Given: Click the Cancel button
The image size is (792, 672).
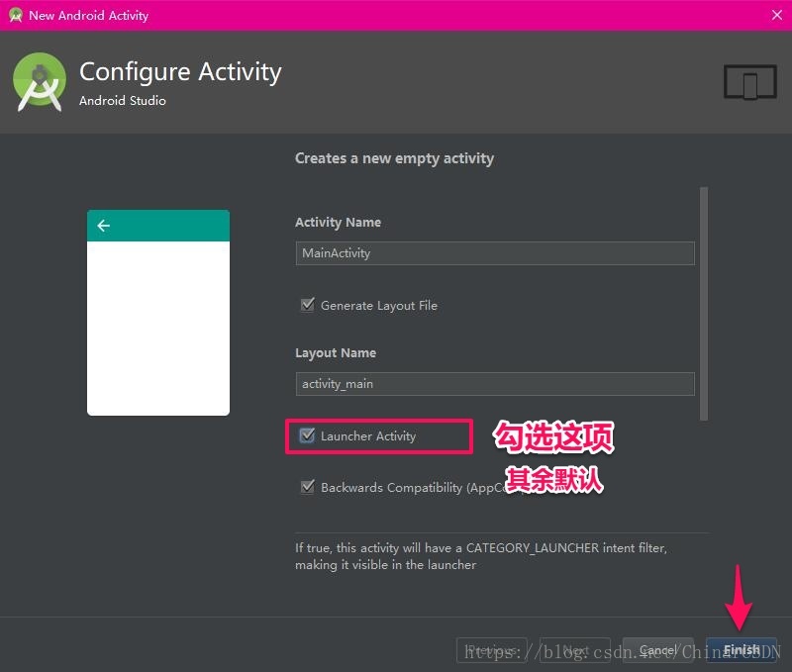Looking at the screenshot, I should point(657,650).
